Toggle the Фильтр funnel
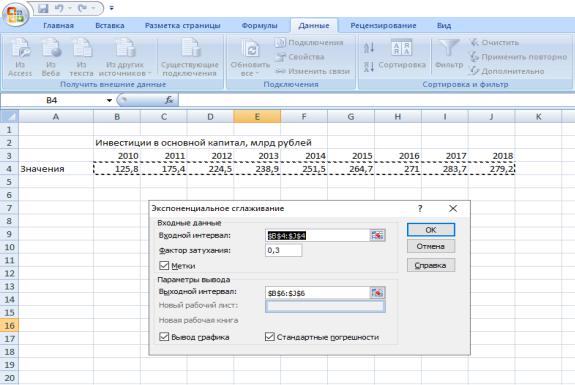Image resolution: width=575 pixels, height=385 pixels. [449, 54]
